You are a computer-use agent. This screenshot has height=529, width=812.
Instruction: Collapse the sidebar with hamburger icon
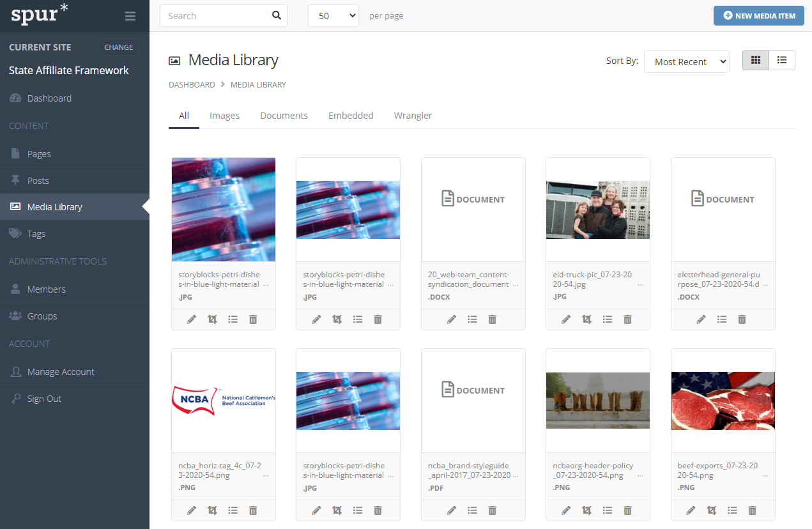click(130, 16)
